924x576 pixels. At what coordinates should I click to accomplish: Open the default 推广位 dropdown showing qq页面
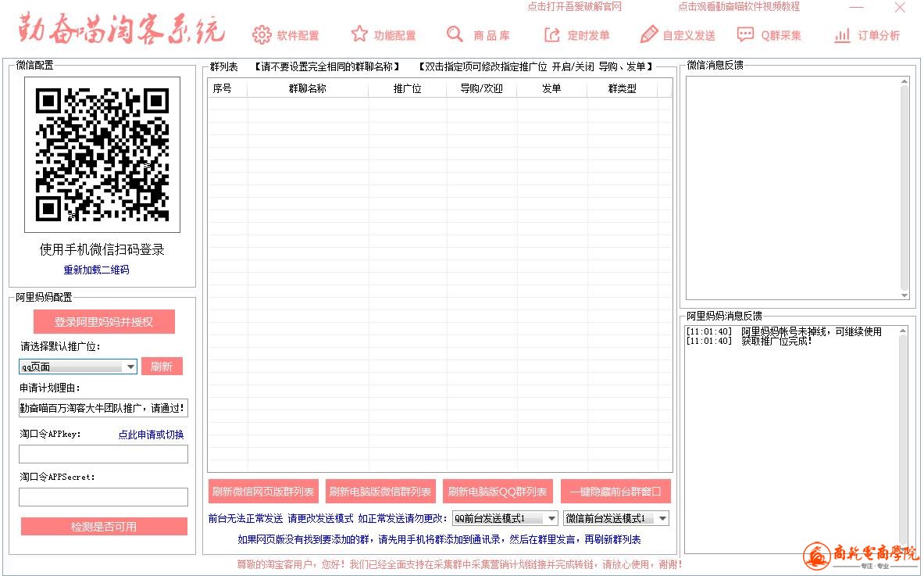tap(78, 367)
